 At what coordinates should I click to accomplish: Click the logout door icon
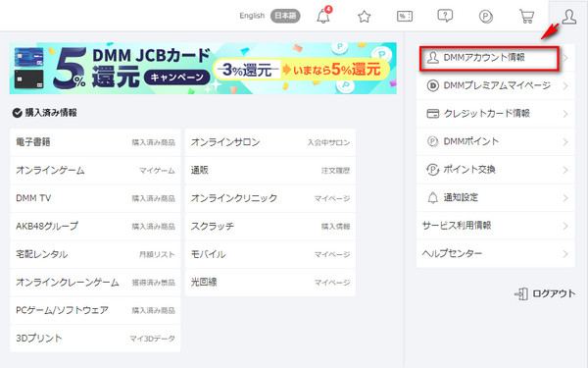(521, 293)
